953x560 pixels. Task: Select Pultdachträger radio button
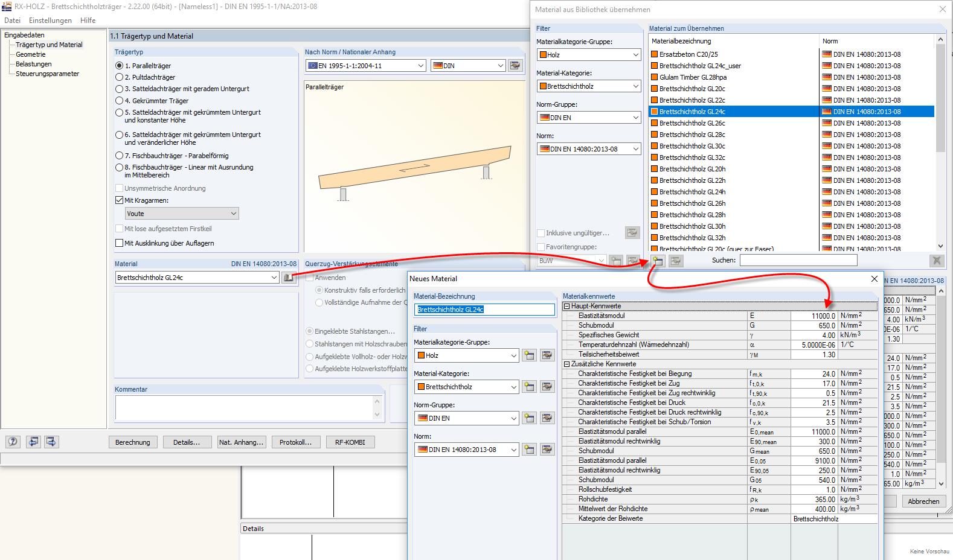pyautogui.click(x=119, y=77)
